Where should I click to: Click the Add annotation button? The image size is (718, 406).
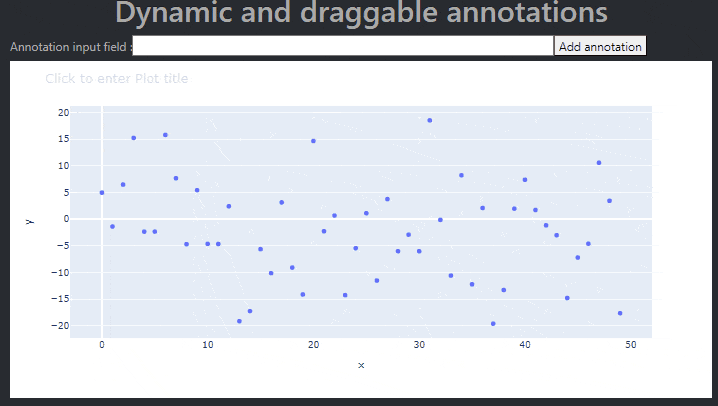[600, 46]
